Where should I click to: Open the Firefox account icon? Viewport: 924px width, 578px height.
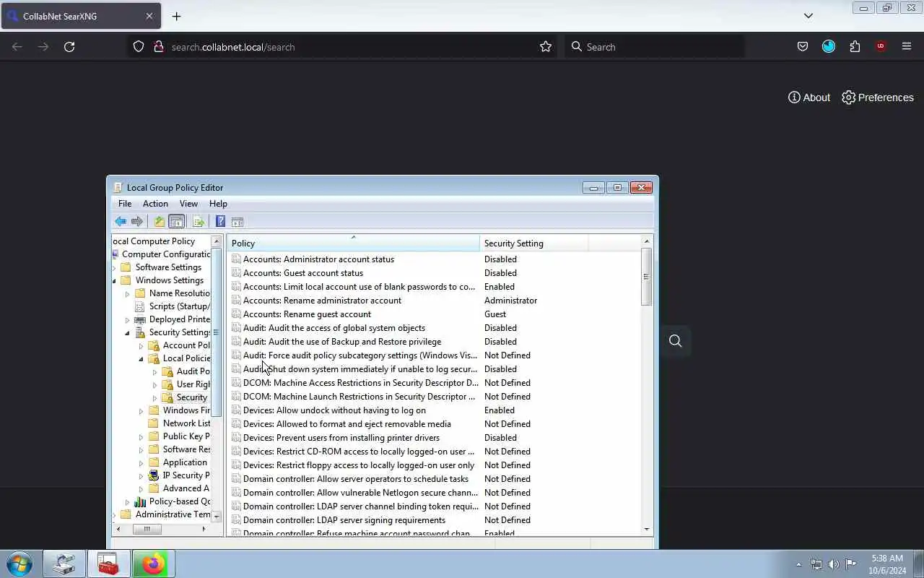829,47
